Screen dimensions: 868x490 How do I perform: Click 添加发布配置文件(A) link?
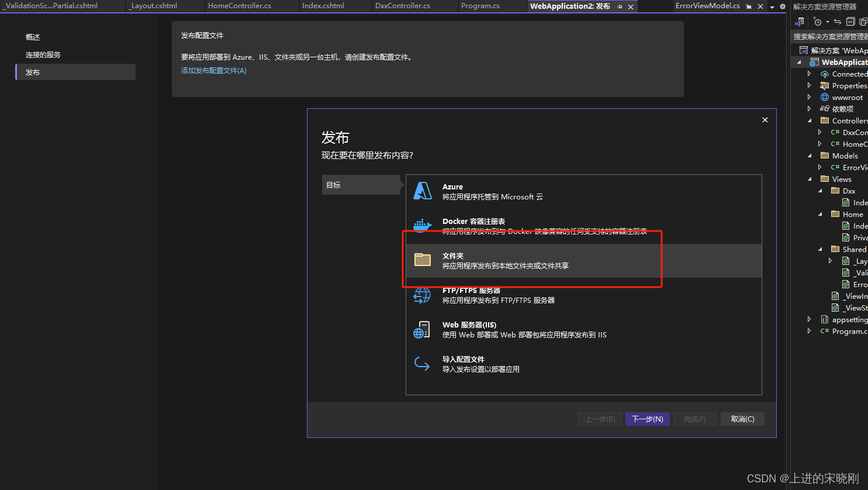click(214, 71)
